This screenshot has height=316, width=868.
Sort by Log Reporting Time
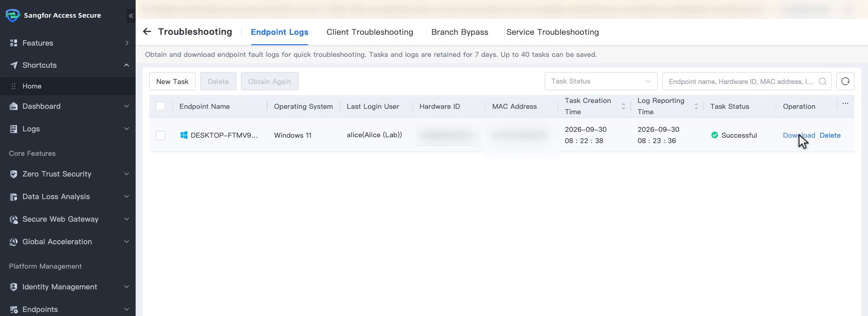(x=696, y=106)
